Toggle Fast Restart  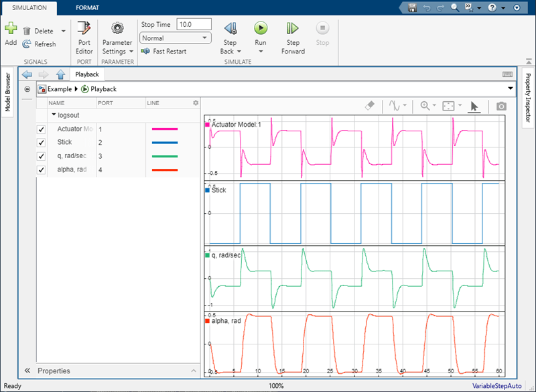[163, 52]
